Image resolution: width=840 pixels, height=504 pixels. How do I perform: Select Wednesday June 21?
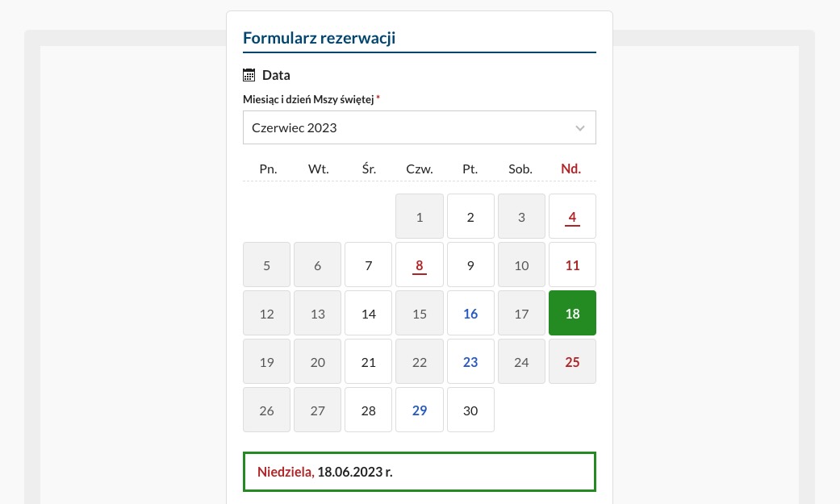368,361
